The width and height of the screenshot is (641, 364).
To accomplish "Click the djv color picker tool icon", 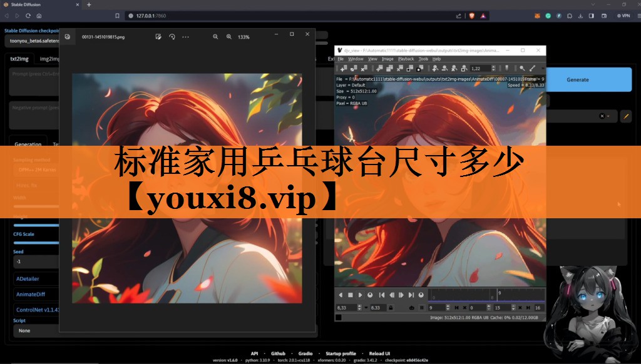I will [x=532, y=68].
